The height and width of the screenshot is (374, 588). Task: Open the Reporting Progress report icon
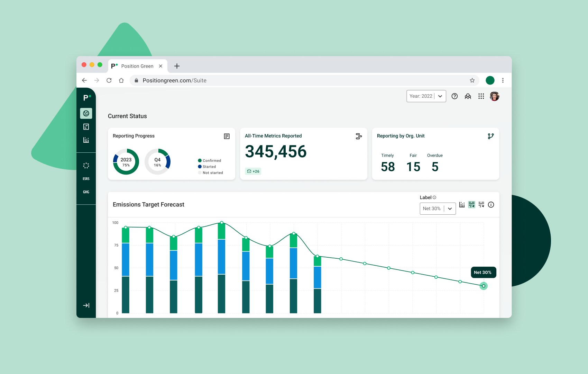pyautogui.click(x=227, y=136)
